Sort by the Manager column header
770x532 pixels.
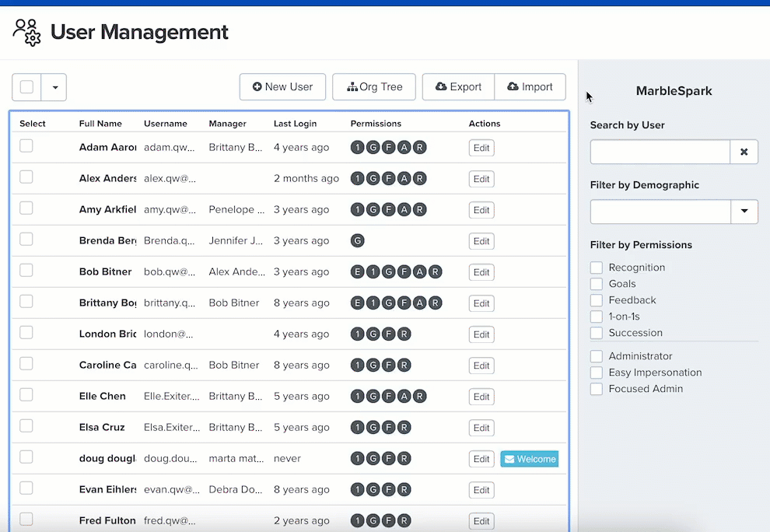tap(227, 124)
